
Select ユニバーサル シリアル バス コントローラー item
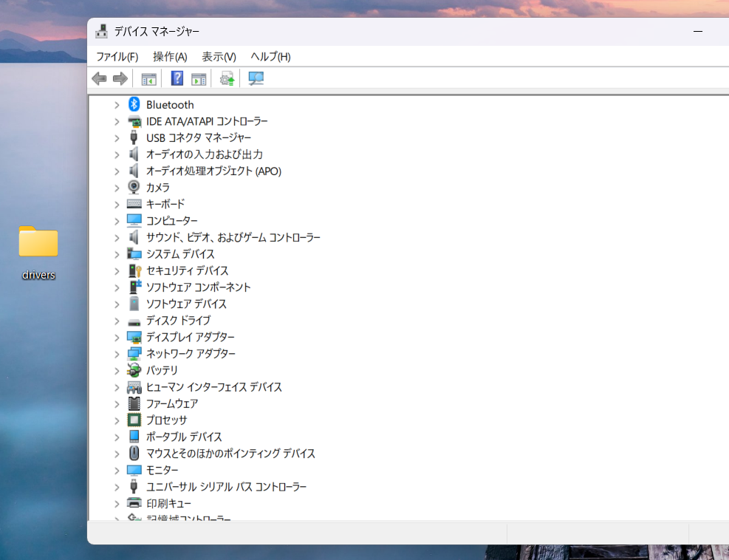click(x=226, y=487)
